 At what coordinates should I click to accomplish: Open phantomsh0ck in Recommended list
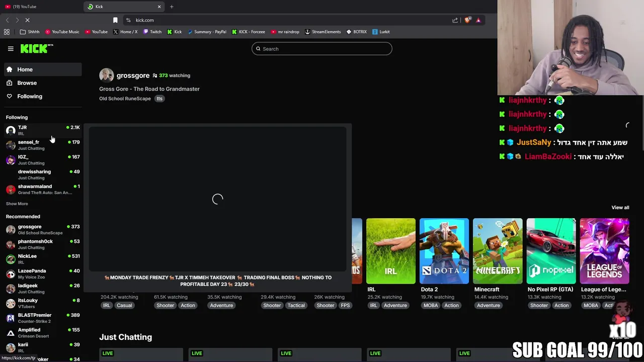click(x=42, y=244)
